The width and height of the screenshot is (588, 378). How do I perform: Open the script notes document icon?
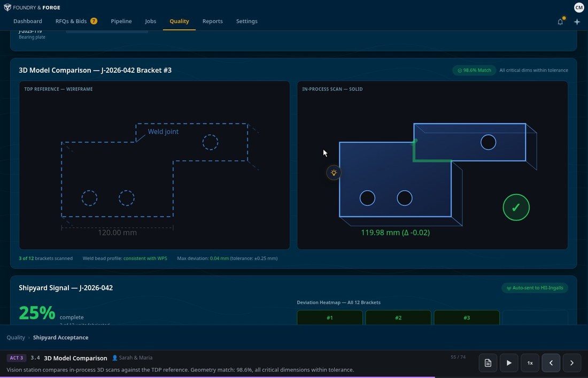coord(488,362)
